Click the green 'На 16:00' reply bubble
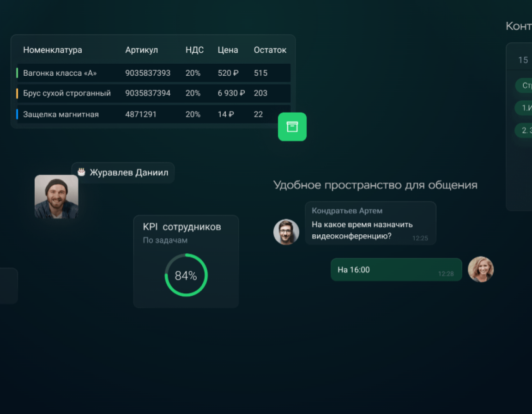532x414 pixels. [396, 270]
